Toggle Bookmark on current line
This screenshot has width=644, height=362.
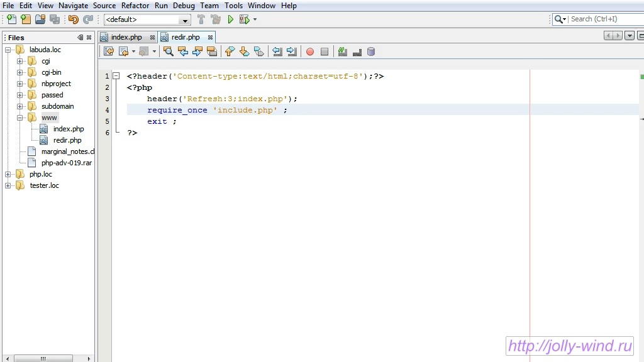click(259, 52)
